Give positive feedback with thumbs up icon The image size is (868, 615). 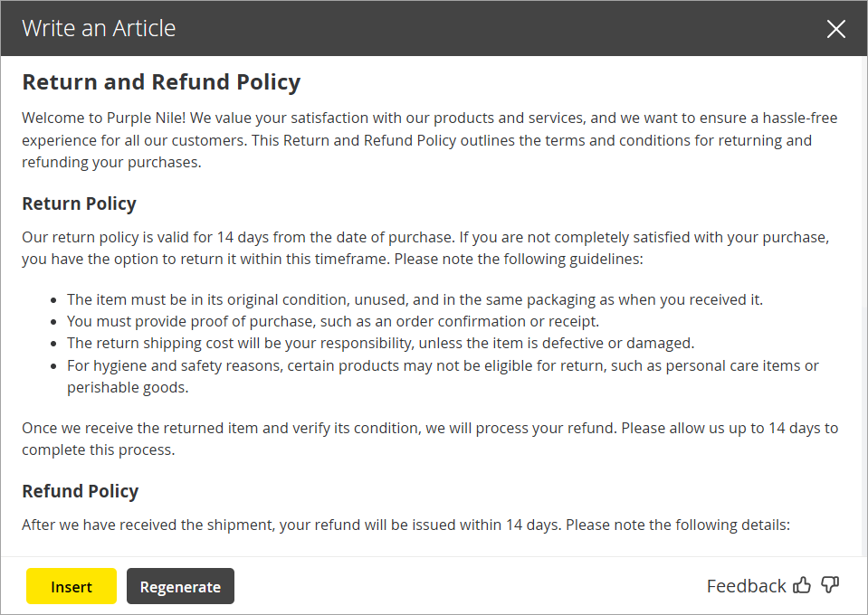tap(802, 585)
